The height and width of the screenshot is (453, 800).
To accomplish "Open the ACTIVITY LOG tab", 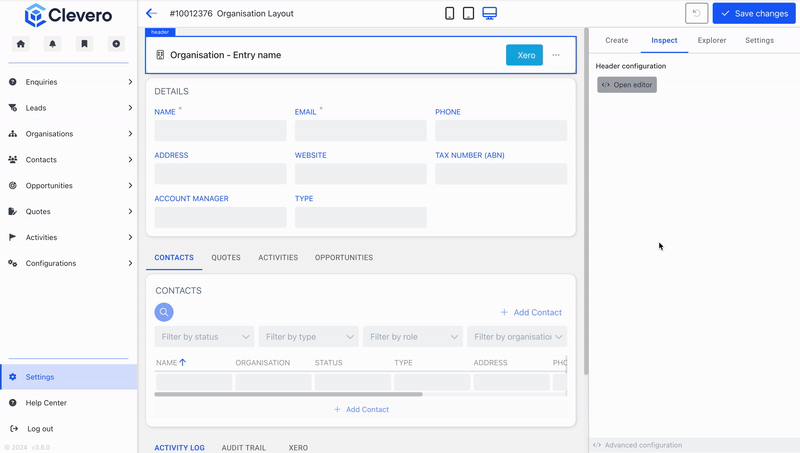I will (x=180, y=447).
